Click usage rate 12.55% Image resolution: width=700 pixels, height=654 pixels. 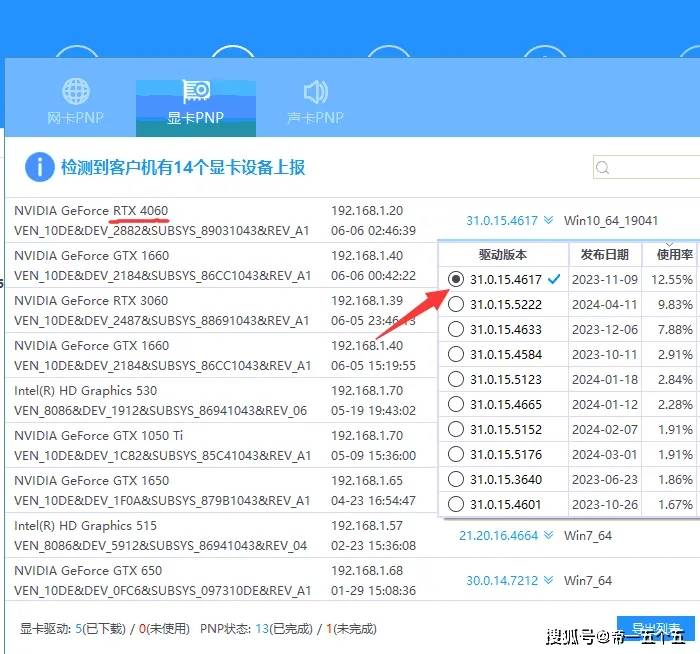672,280
